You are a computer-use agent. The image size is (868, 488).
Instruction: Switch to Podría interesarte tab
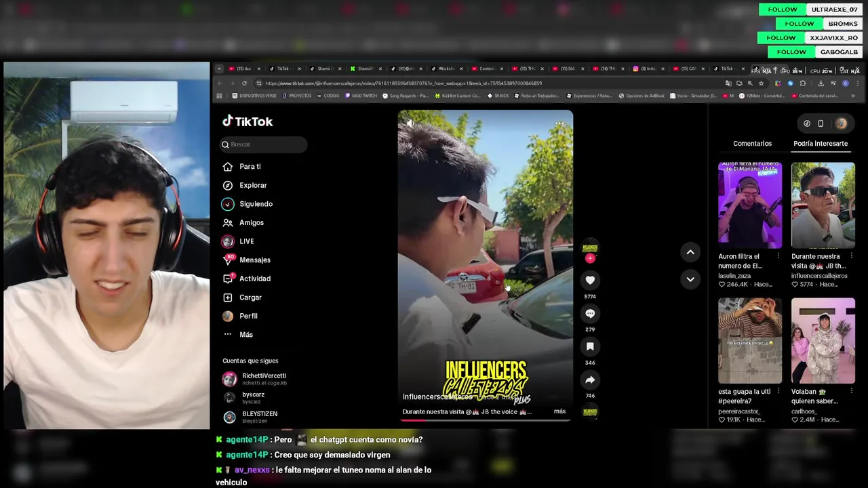click(x=821, y=144)
